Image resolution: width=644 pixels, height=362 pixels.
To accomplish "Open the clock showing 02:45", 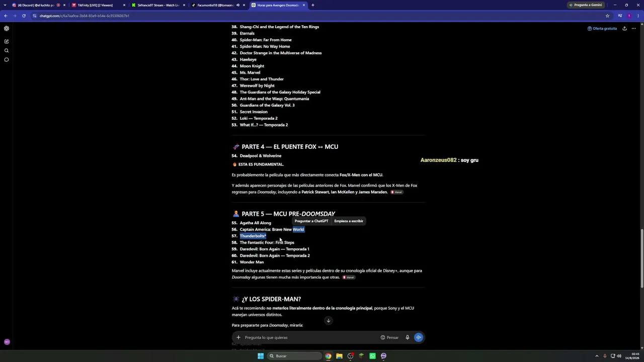I will tap(633, 356).
